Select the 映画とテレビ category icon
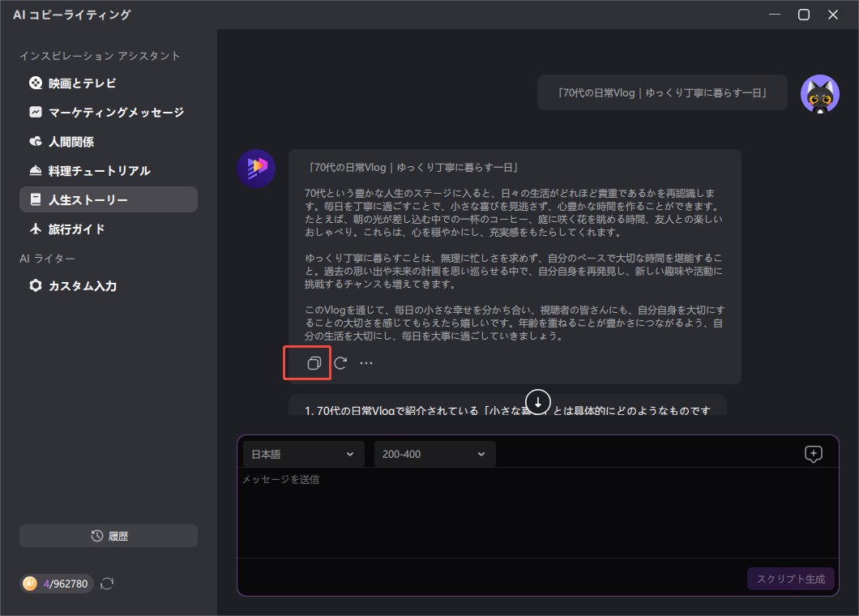 tap(35, 83)
